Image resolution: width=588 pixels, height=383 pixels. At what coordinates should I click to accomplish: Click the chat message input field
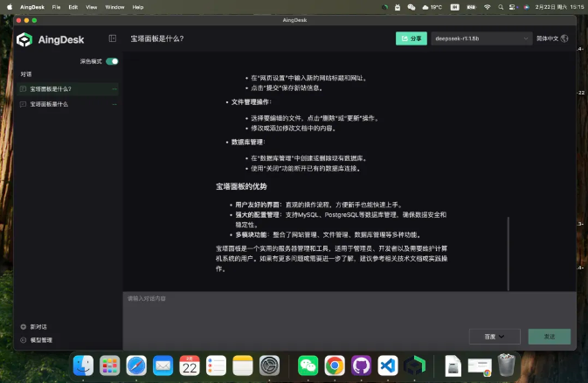tap(349, 310)
